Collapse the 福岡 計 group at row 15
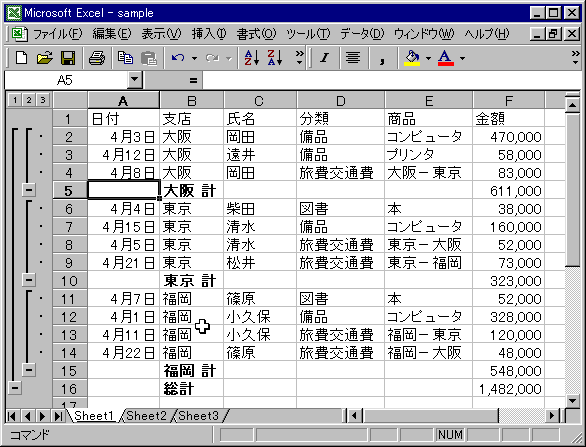The width and height of the screenshot is (586, 447). coord(29,370)
